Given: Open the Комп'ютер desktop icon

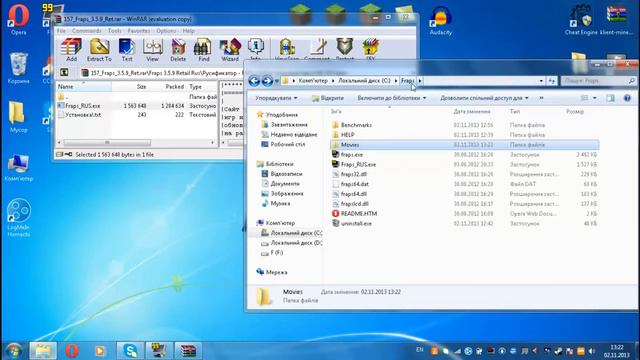Looking at the screenshot, I should (x=18, y=168).
